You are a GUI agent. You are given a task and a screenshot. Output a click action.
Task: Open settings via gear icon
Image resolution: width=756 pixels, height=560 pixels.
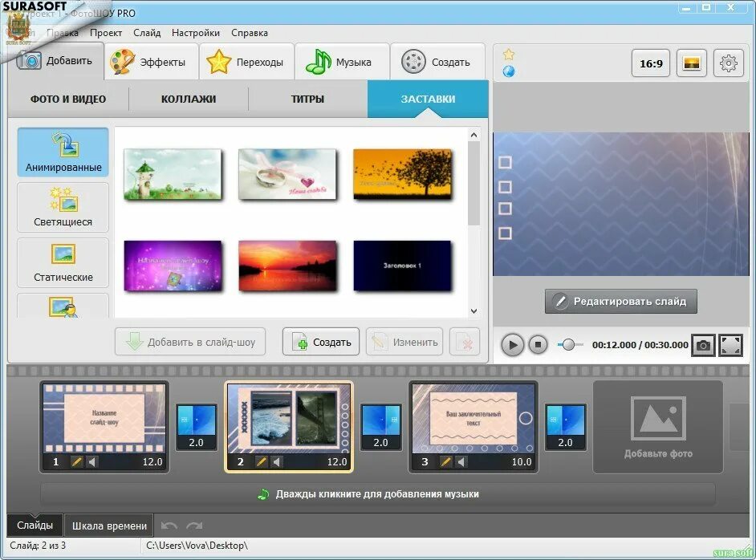(x=729, y=63)
